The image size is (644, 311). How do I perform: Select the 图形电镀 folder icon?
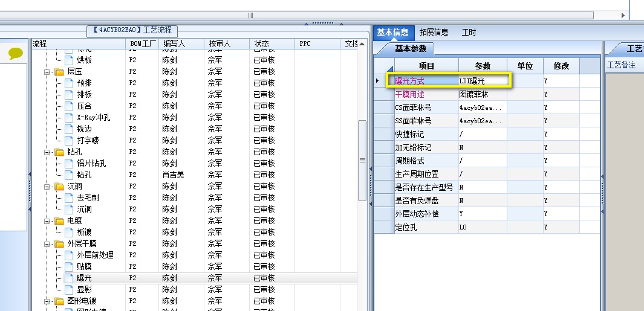[x=59, y=301]
